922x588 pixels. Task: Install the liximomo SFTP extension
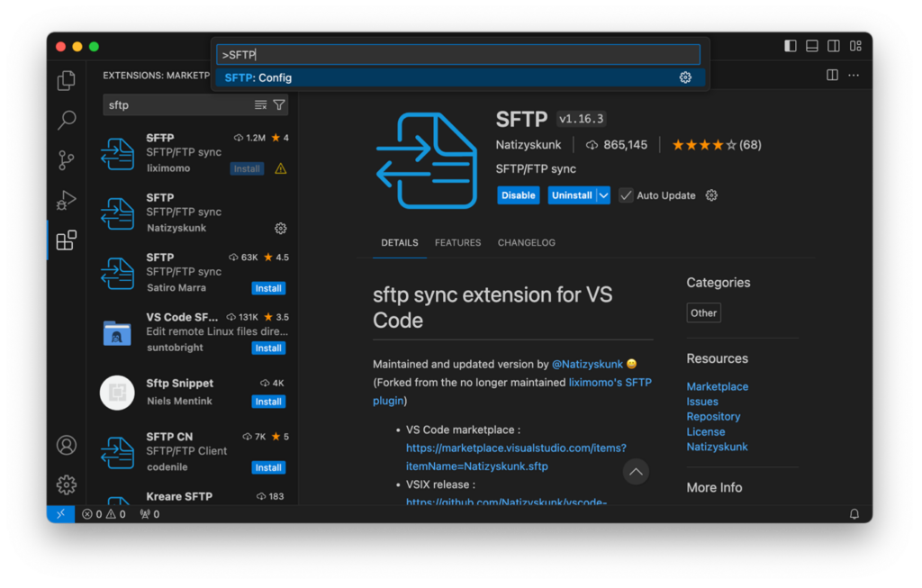point(247,168)
